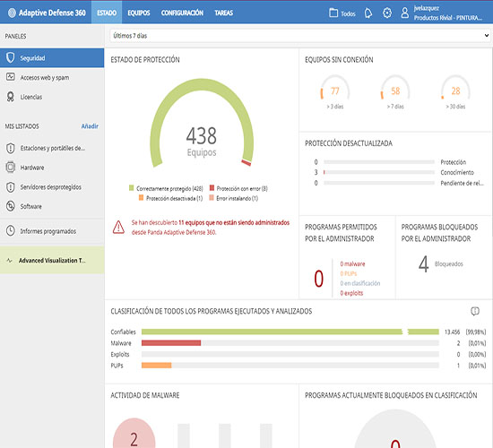Viewport: 493px width, 448px height.
Task: Open the TAREAS tab
Action: 223,13
